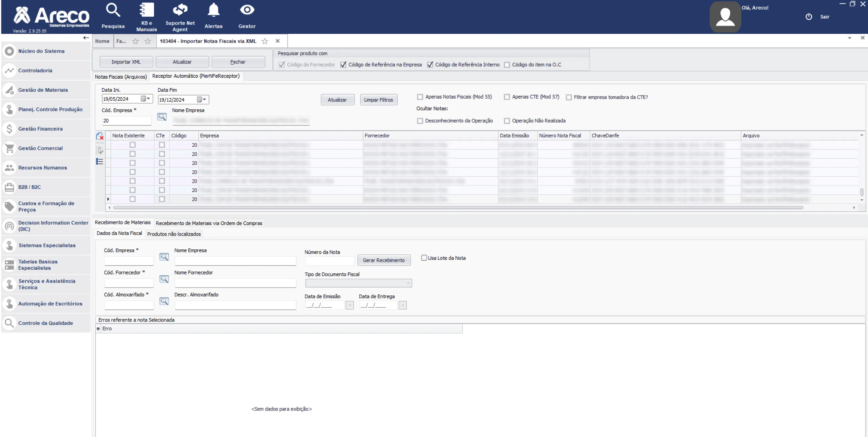The width and height of the screenshot is (868, 437).
Task: Expand Tipo de Documento Fiscal combo box
Action: 408,283
